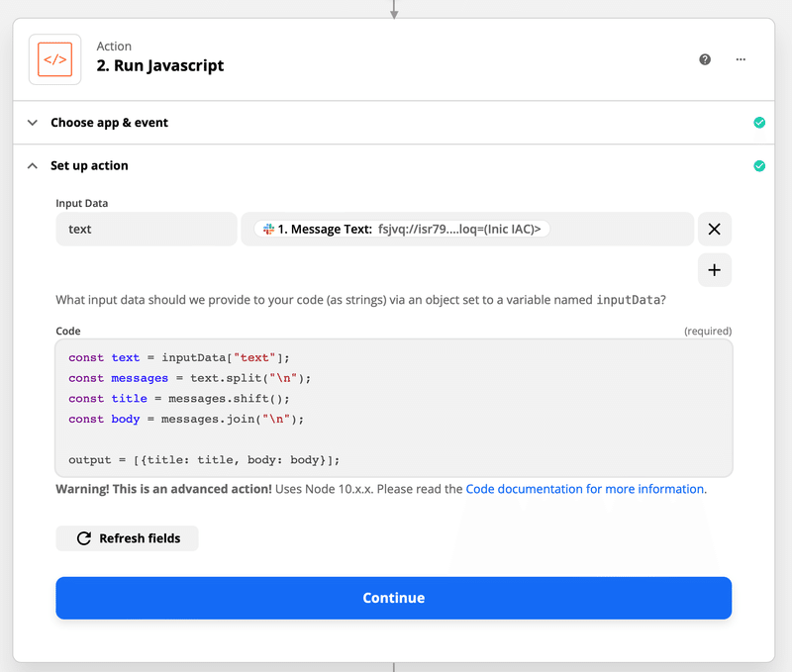Open the help question mark icon
Image resolution: width=792 pixels, height=672 pixels.
[705, 59]
